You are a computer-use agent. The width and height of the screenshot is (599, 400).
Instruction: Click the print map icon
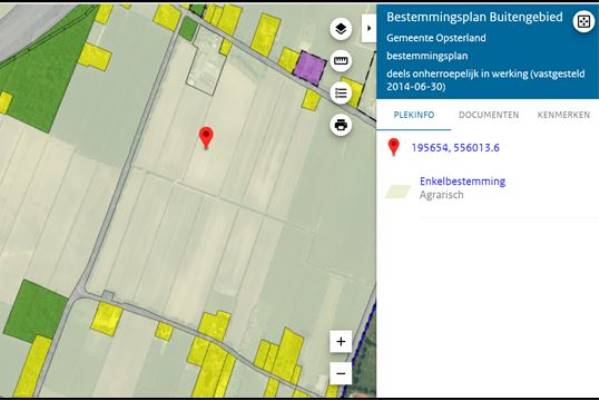click(x=341, y=125)
